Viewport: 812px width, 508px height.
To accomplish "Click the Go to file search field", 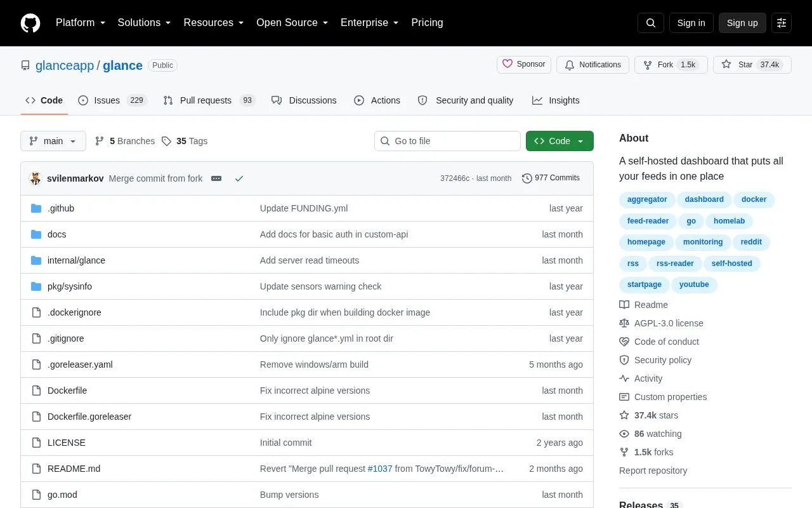I will pyautogui.click(x=447, y=141).
